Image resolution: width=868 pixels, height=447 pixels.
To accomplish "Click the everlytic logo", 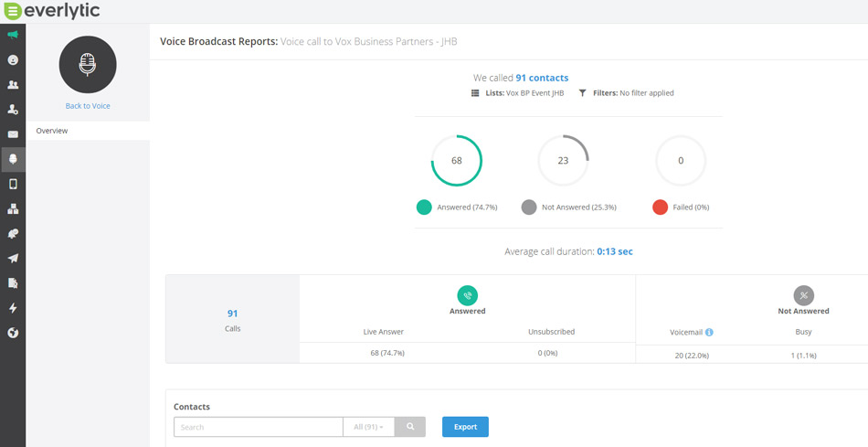I will point(52,11).
